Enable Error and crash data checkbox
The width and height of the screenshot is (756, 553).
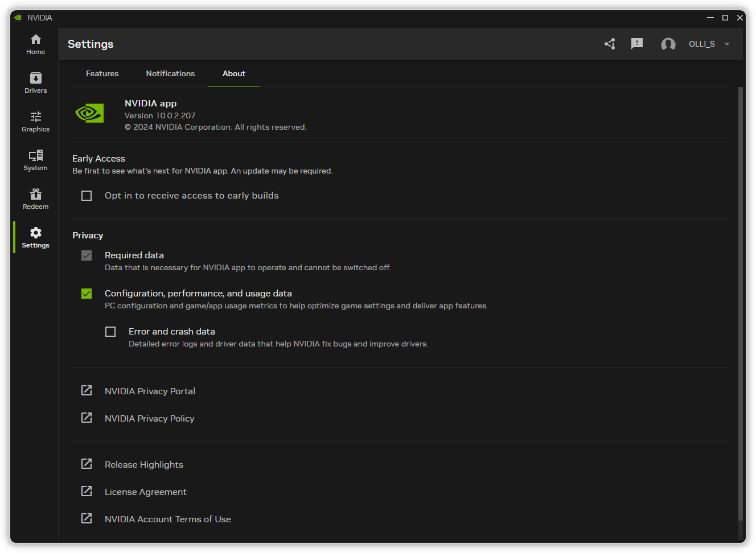(110, 332)
